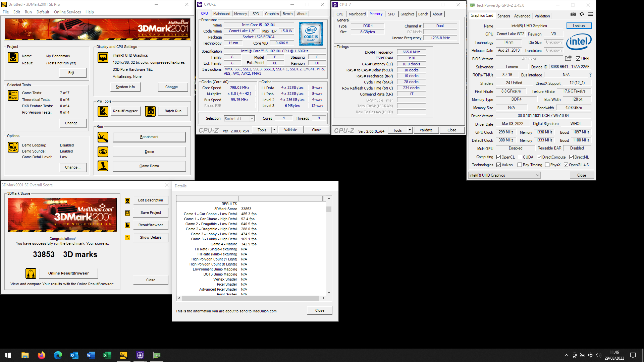Toggle the PhysX checkbox
Screen dimensions: 644x362
[x=547, y=165]
